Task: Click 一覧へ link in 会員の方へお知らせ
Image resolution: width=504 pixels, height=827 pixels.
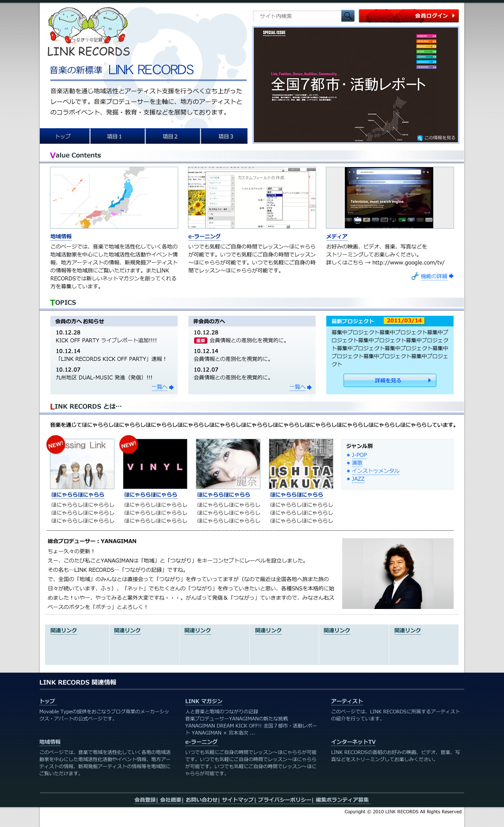Action: click(x=160, y=387)
